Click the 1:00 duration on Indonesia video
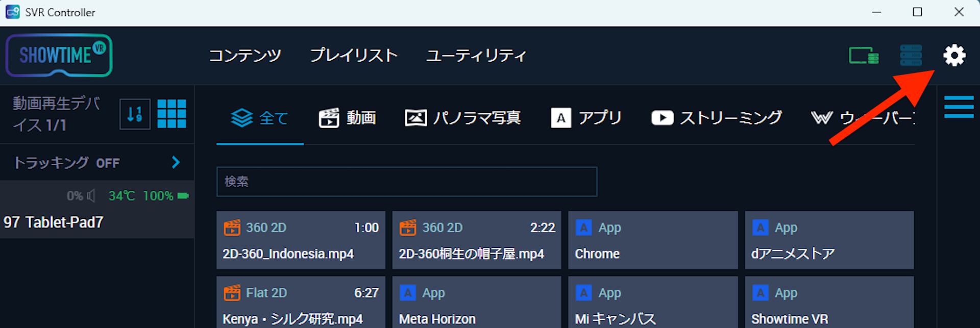The width and height of the screenshot is (980, 328). [x=366, y=228]
